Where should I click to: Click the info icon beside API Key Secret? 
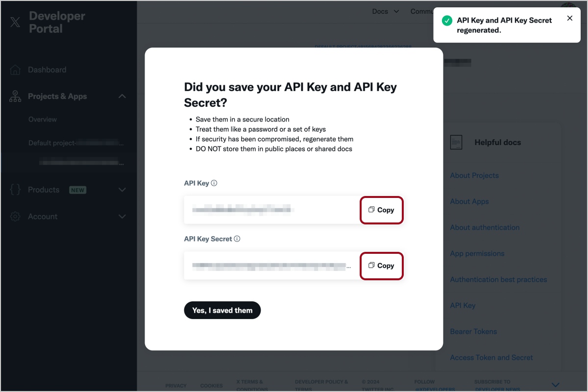[x=237, y=239]
